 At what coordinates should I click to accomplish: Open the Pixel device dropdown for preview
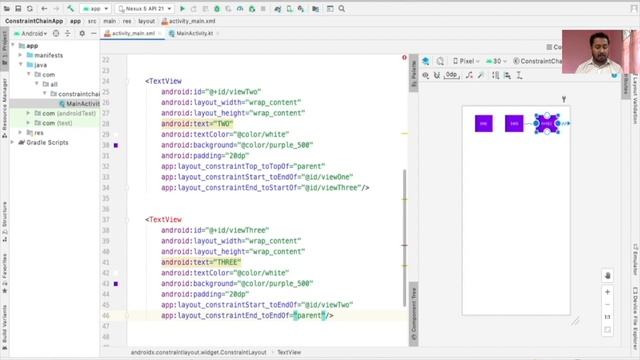[466, 61]
